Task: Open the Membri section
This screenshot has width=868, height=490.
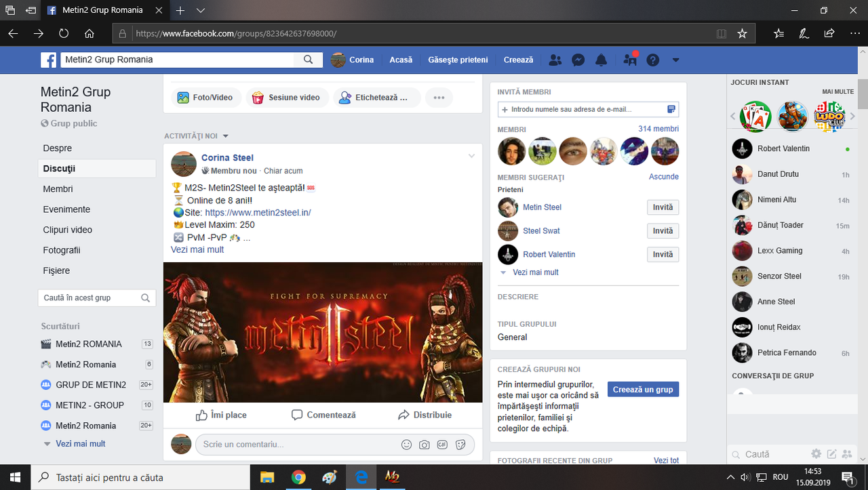Action: [x=58, y=189]
